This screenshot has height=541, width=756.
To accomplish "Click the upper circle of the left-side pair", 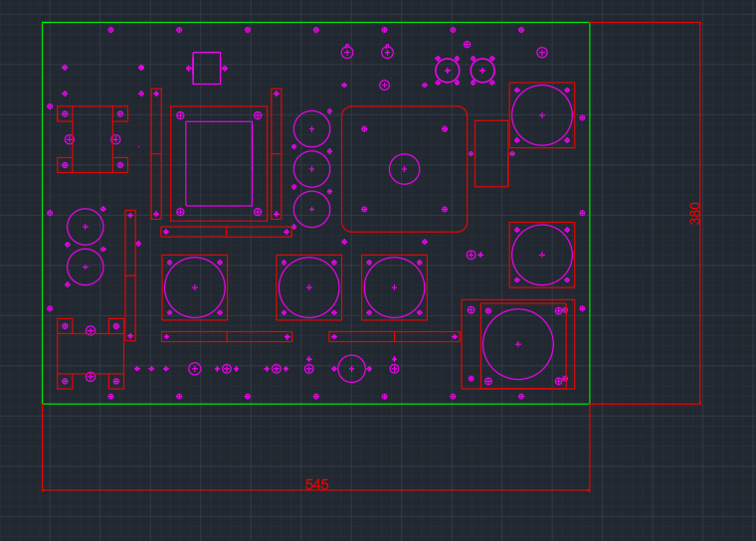I will [85, 227].
